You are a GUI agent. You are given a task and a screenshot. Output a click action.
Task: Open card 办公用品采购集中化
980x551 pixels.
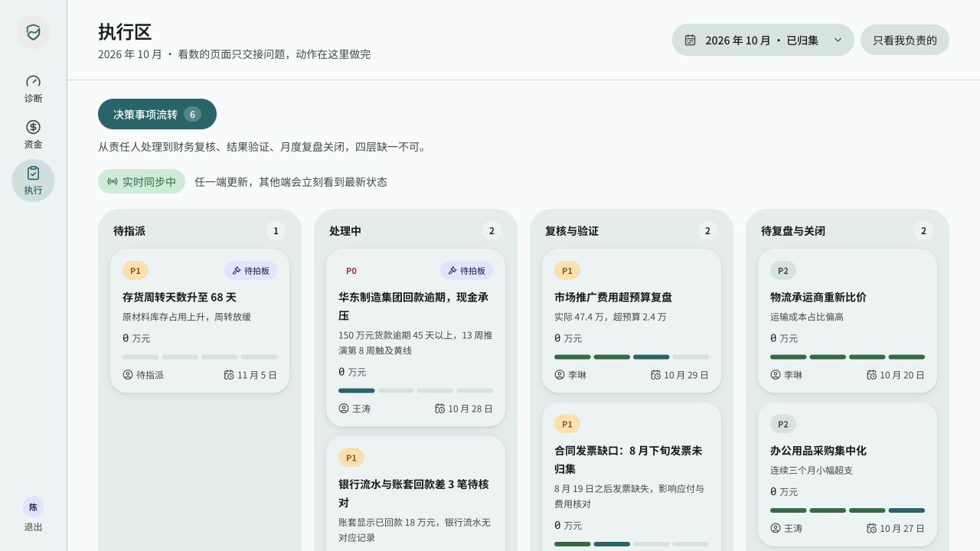[x=848, y=474]
